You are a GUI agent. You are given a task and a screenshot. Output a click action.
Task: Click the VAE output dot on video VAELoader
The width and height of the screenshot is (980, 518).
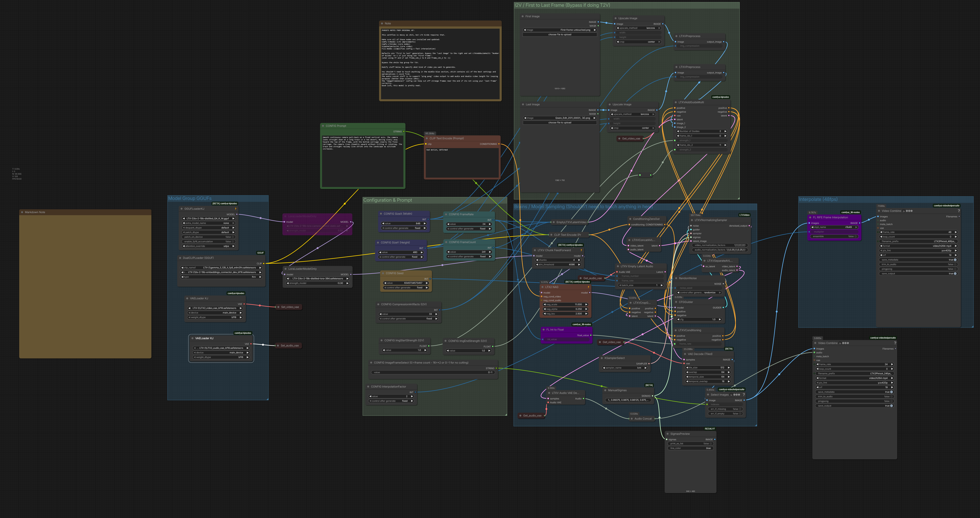click(x=244, y=304)
